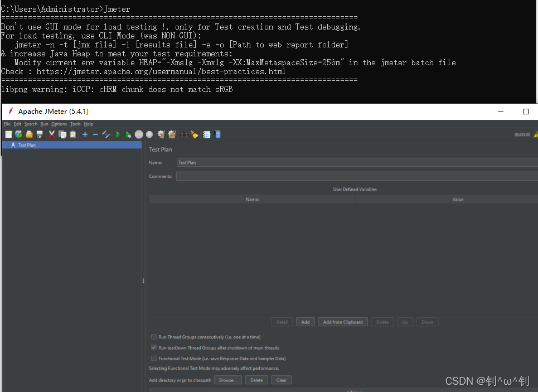This screenshot has width=538, height=392.
Task: Click the Help question mark icon
Action: point(217,134)
